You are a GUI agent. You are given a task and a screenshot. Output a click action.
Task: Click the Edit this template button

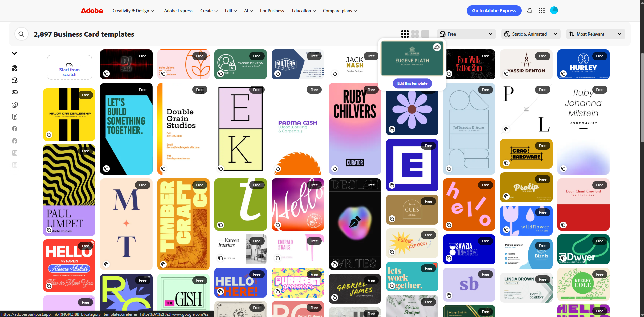tap(412, 83)
